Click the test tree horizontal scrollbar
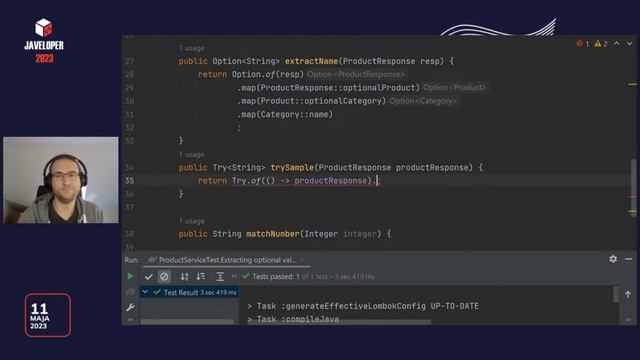640x360 pixels. [187, 322]
